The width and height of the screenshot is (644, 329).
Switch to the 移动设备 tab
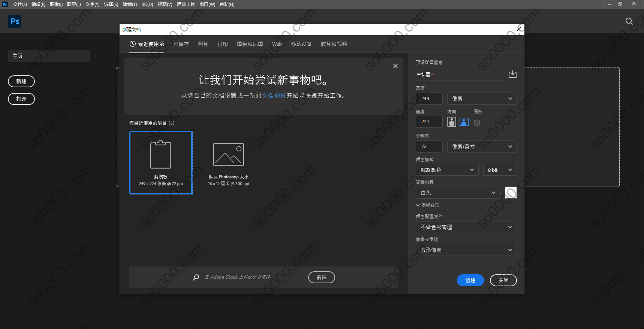pyautogui.click(x=301, y=44)
